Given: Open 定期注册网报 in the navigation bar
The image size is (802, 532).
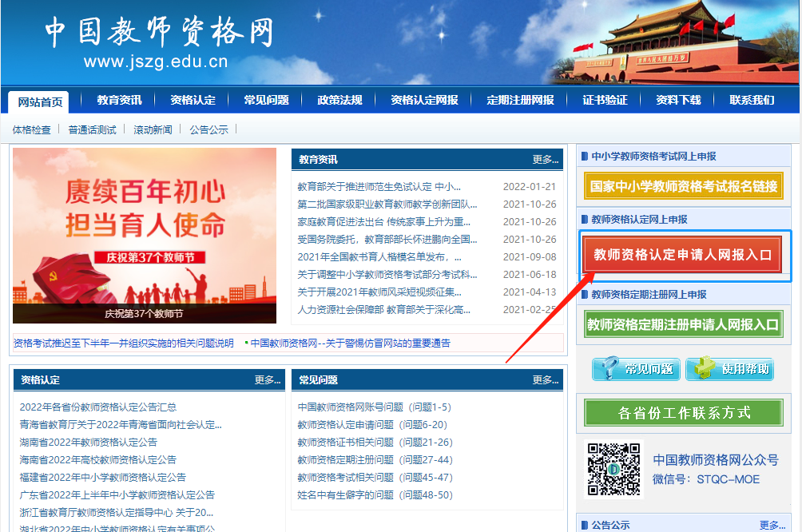Looking at the screenshot, I should [520, 100].
